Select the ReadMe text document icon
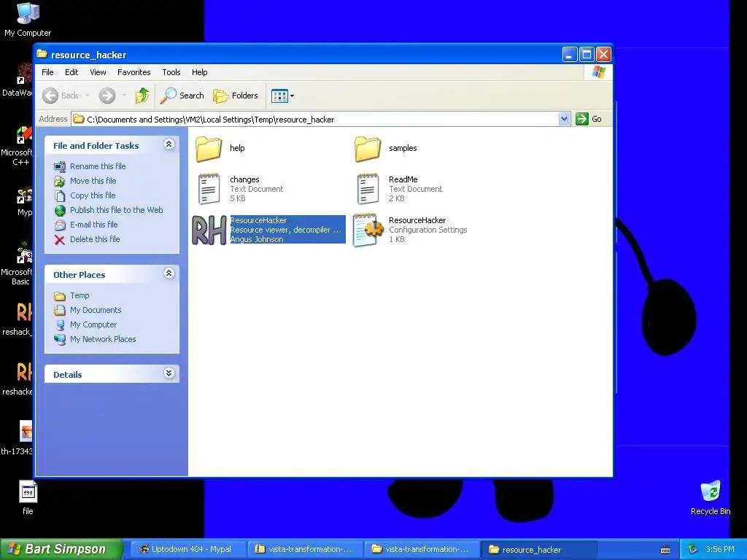 click(368, 189)
